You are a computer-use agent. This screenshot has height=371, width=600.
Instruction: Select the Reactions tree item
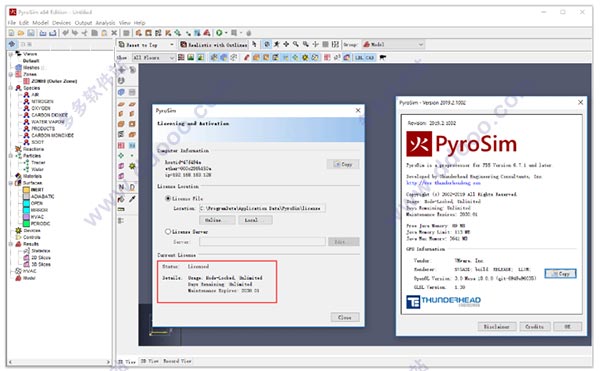[x=33, y=149]
